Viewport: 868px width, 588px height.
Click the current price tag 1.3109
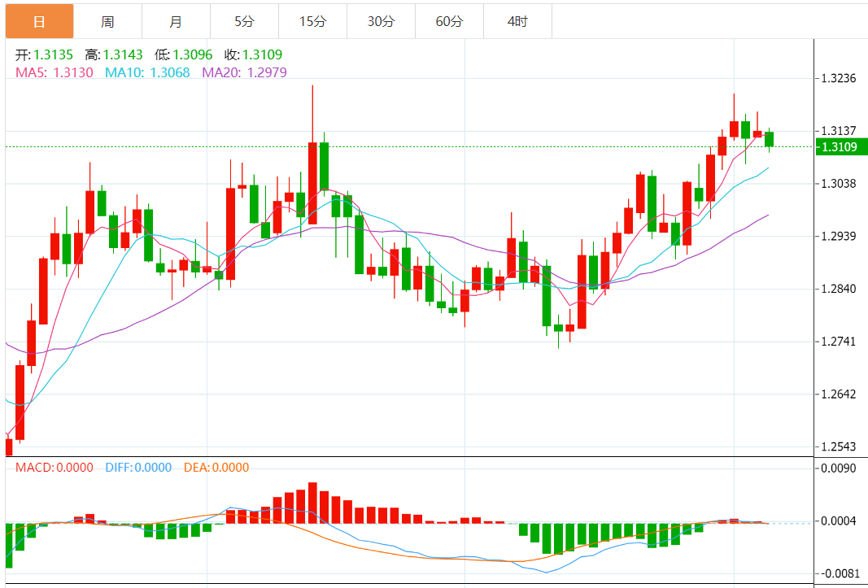[841, 147]
